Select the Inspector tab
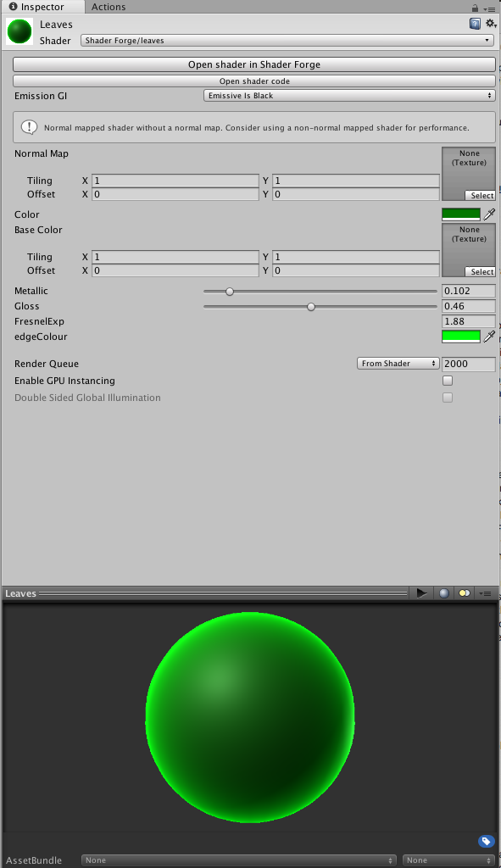The height and width of the screenshot is (868, 501). [x=42, y=7]
